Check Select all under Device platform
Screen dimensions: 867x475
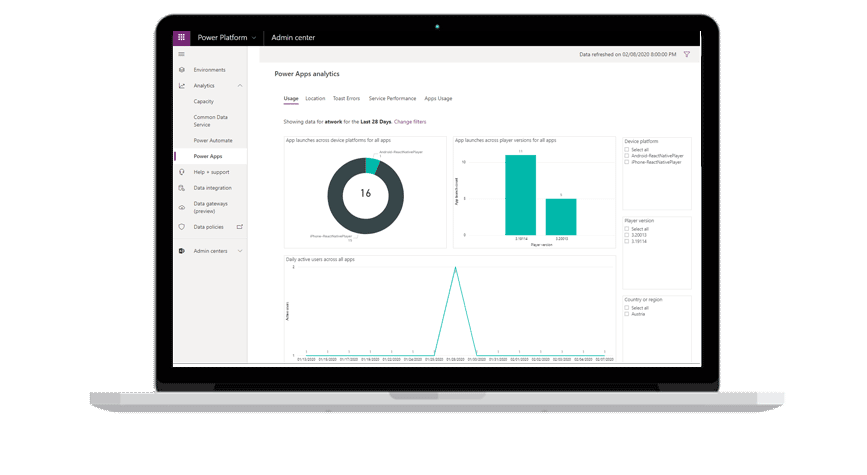pos(626,149)
